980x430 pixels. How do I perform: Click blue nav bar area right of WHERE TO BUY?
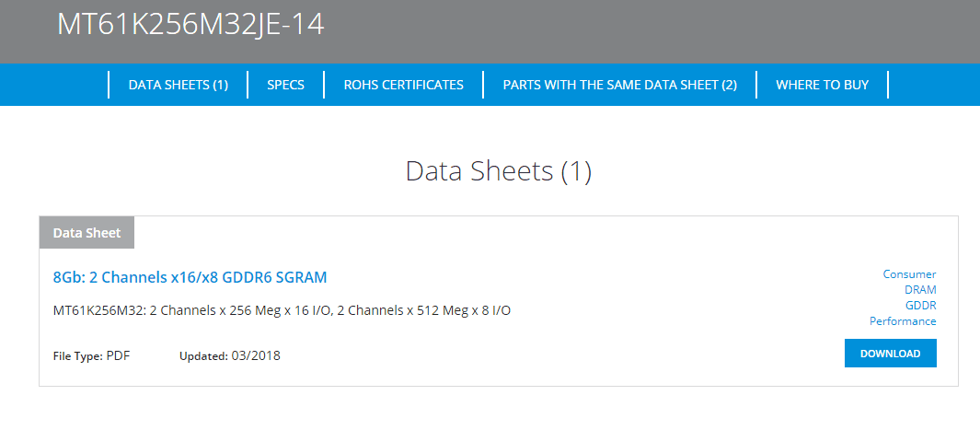(934, 85)
